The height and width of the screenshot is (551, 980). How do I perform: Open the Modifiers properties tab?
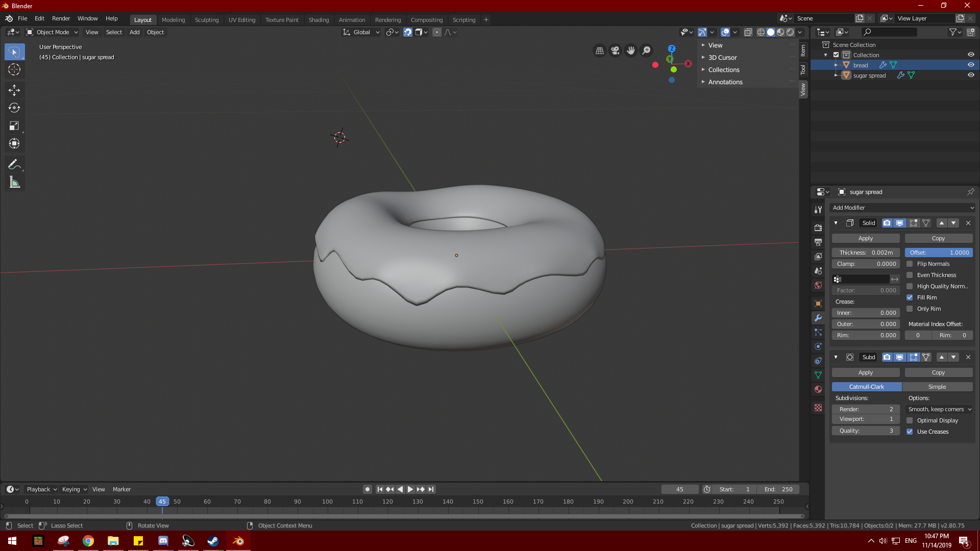(x=818, y=318)
